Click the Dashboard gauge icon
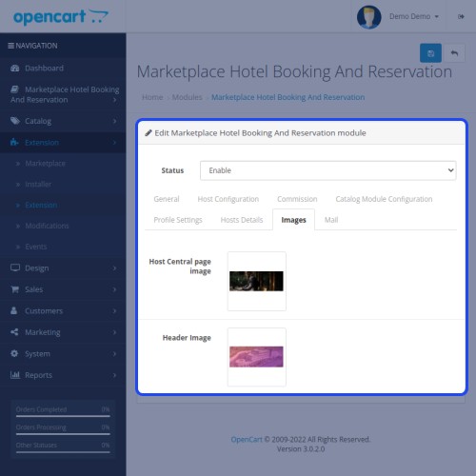This screenshot has height=476, width=476. point(15,68)
